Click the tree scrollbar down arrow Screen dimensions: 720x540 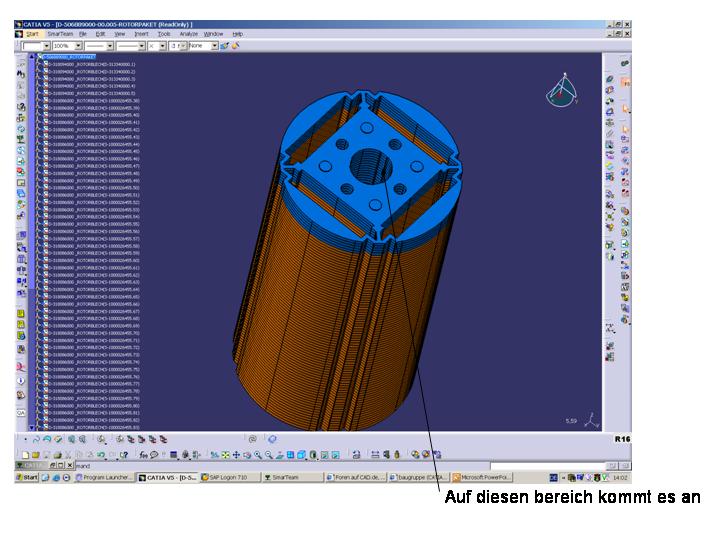[32, 428]
